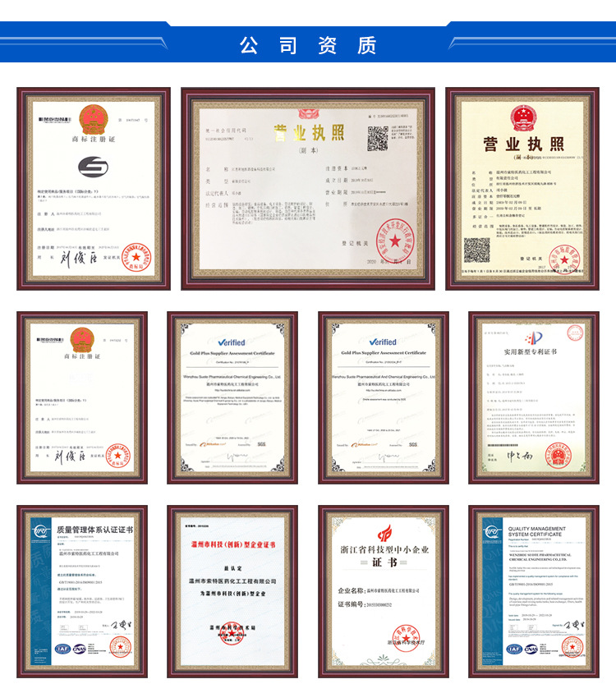
Task: Click the 证书编号 line on the 浙江省 certificate
Action: 365,604
